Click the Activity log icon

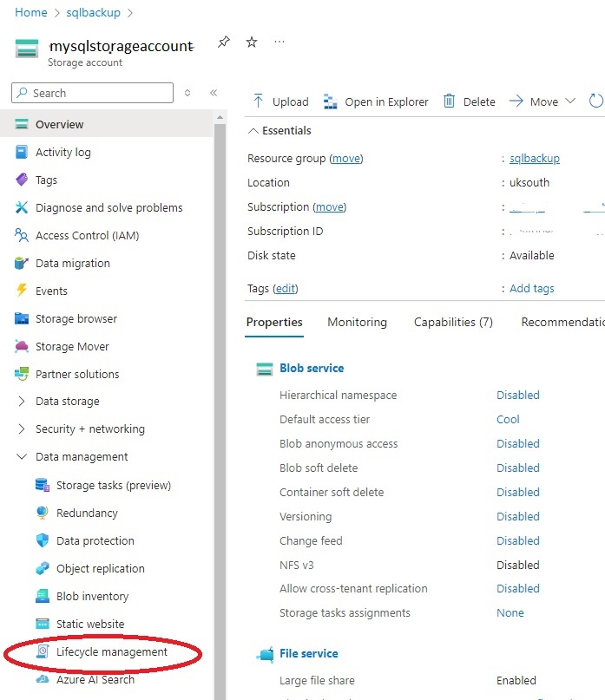22,152
